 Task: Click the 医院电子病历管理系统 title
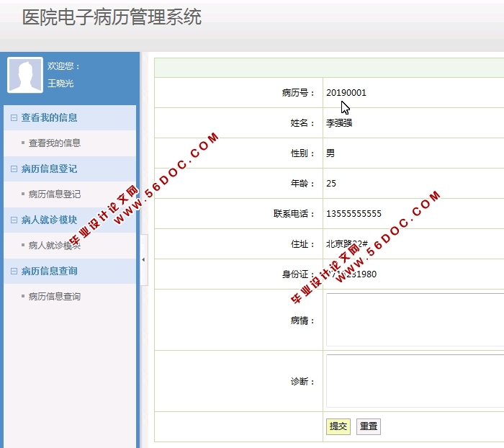click(x=112, y=17)
